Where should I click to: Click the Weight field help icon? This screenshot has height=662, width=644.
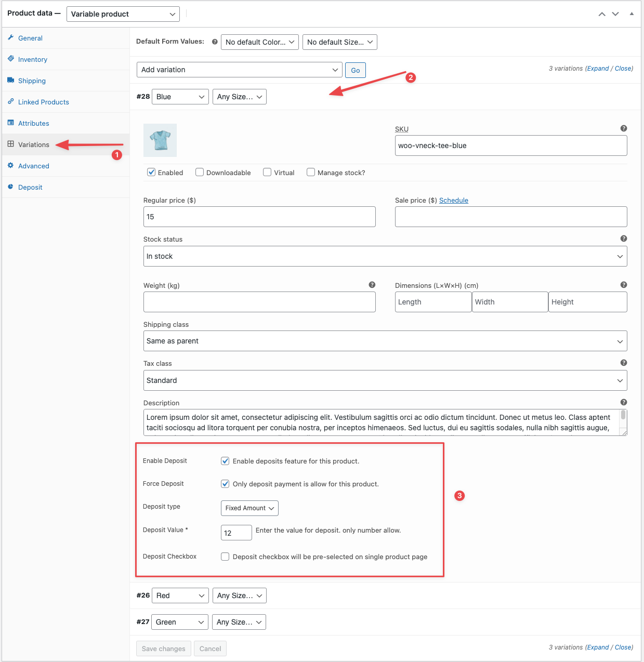[x=372, y=285]
